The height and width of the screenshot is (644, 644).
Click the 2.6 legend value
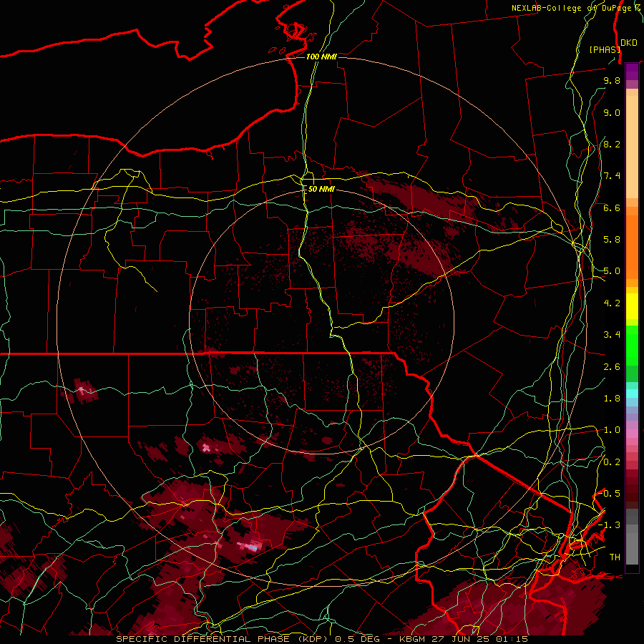(x=612, y=367)
